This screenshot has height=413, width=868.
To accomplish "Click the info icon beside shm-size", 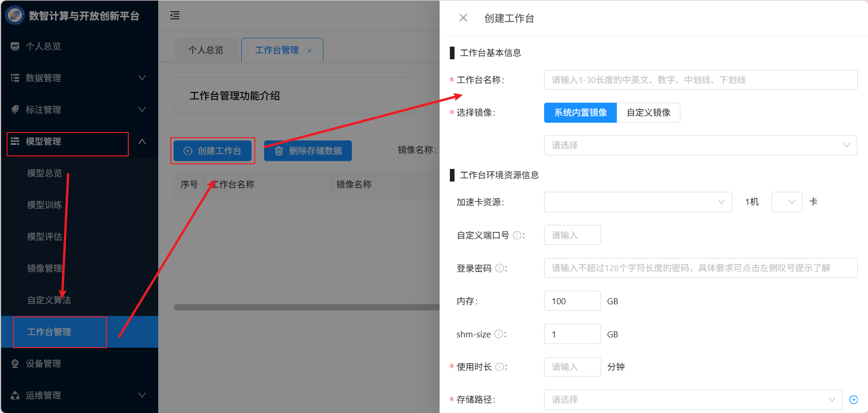I will coord(498,334).
